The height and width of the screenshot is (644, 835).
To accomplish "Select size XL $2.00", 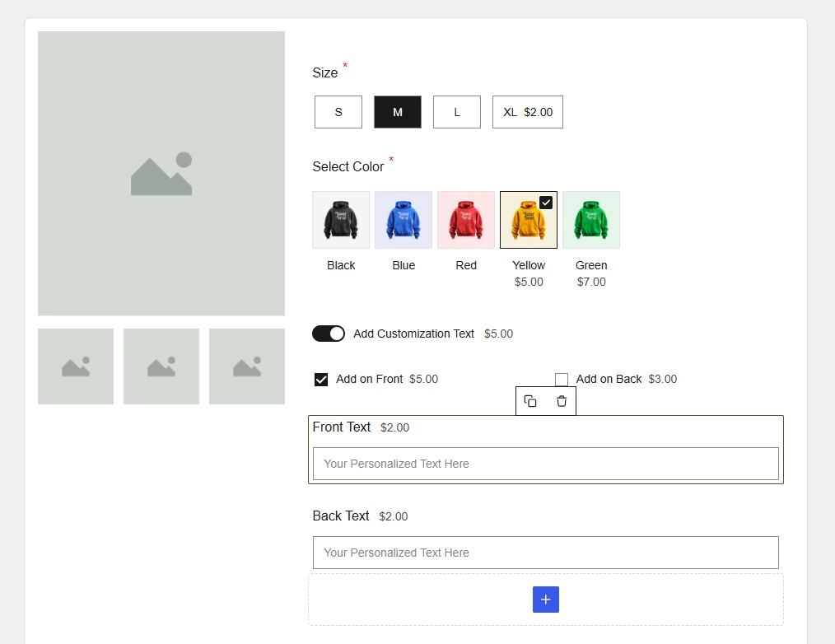I will pyautogui.click(x=528, y=112).
